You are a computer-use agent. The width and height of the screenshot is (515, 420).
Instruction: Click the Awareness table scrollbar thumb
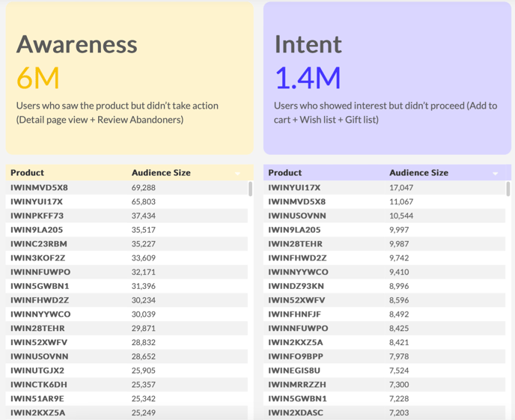click(250, 189)
